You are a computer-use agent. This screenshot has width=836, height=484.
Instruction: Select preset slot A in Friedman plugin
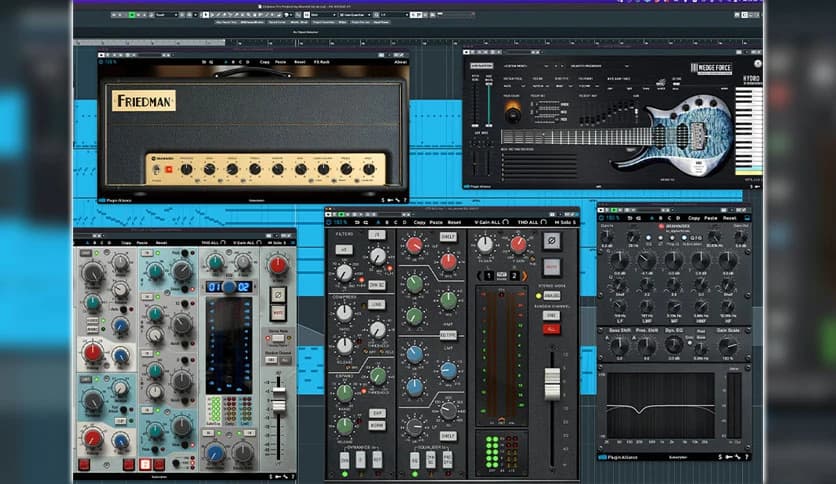(x=226, y=62)
